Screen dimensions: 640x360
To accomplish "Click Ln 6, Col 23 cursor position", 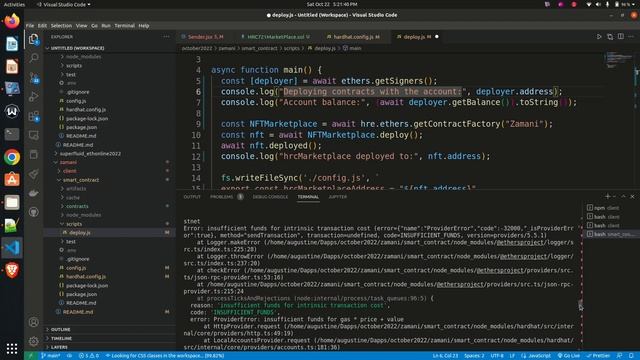I will (x=445, y=356).
